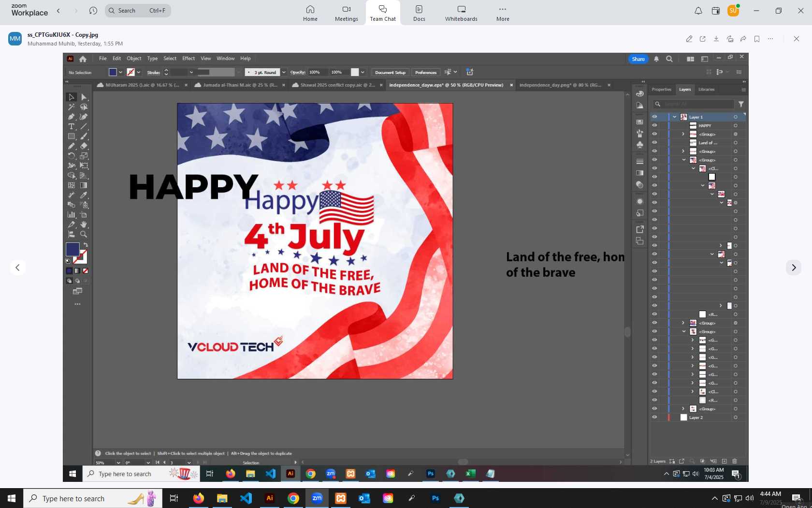Go to the previous image arrow
This screenshot has height=508, width=812.
[x=18, y=268]
